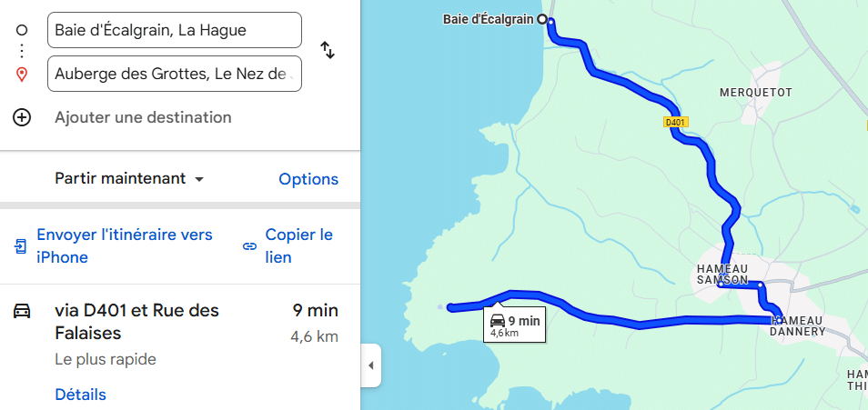This screenshot has height=410, width=868.
Task: Open the Partir maintenant dropdown
Action: pos(129,179)
